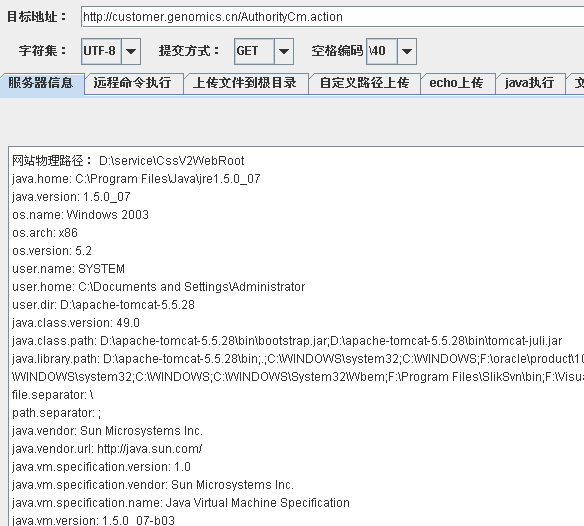Click the java.vendor: Sun Microsystems line
This screenshot has width=584, height=526.
click(x=108, y=431)
